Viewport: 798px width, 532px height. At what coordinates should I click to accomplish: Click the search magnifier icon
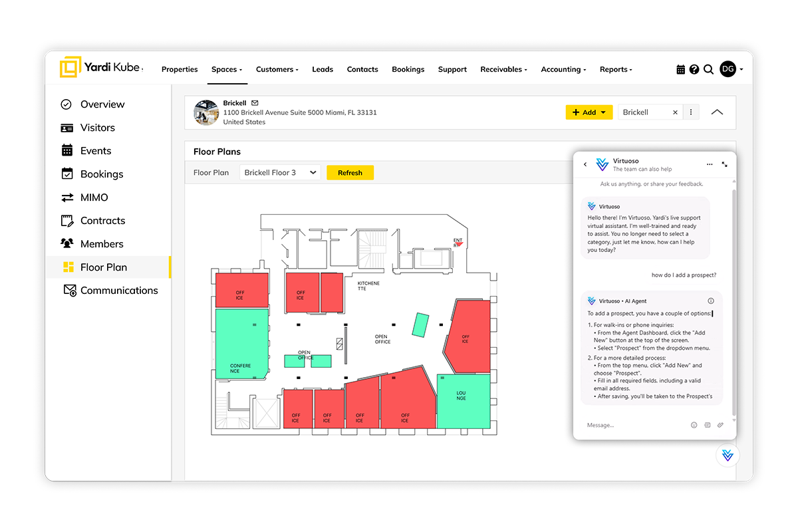pos(708,69)
